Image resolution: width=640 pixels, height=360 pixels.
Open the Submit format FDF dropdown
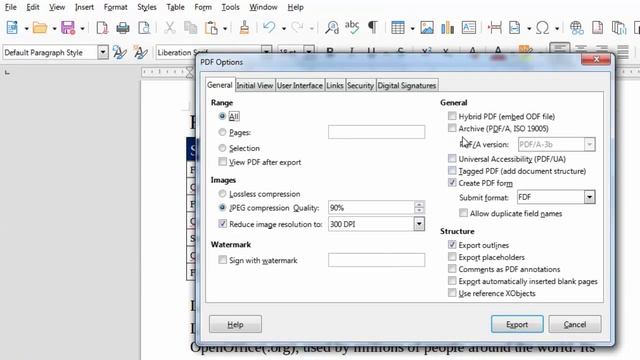[589, 197]
